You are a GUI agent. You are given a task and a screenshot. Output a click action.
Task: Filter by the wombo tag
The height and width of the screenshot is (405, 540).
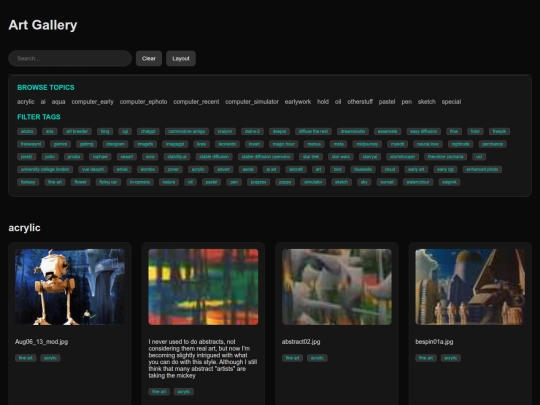tap(148, 170)
